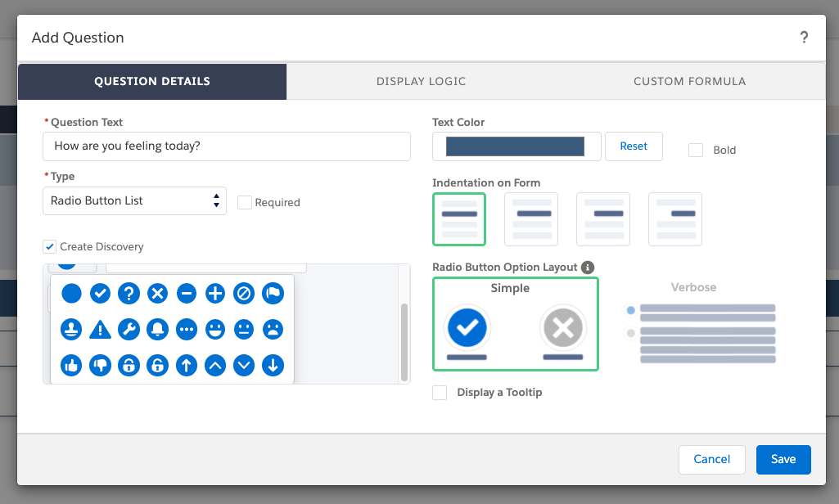Choose the happy smiley face icon
This screenshot has height=504, width=839.
pos(215,330)
